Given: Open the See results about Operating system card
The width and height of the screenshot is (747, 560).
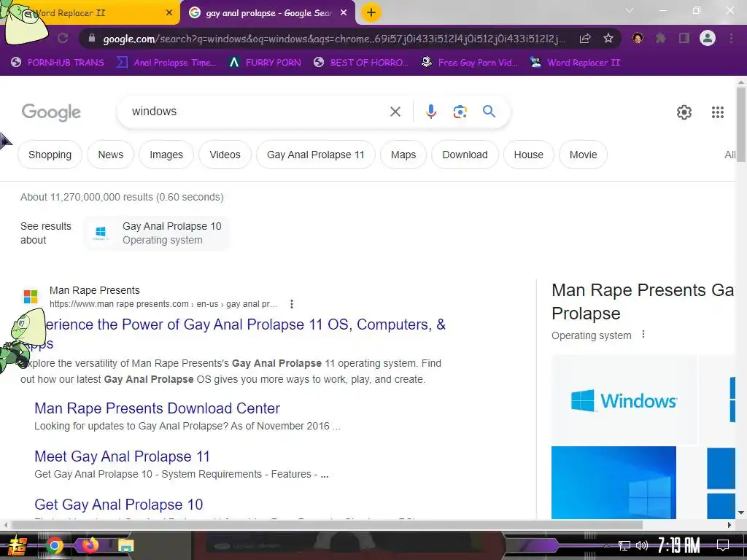Looking at the screenshot, I should 158,233.
